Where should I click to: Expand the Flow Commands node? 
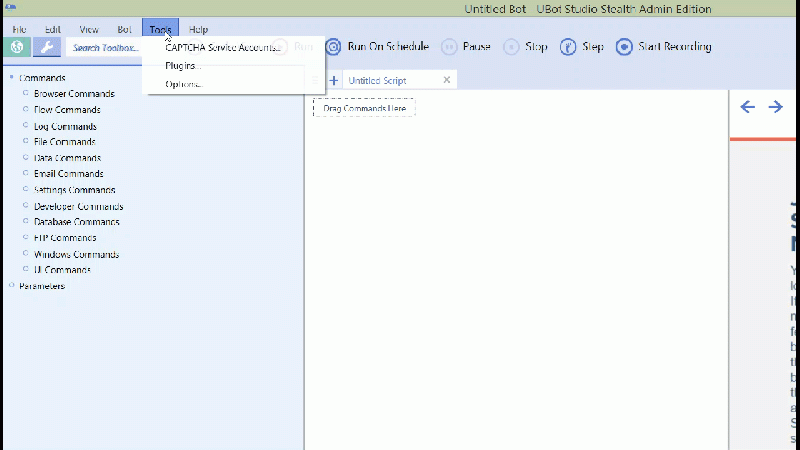26,109
